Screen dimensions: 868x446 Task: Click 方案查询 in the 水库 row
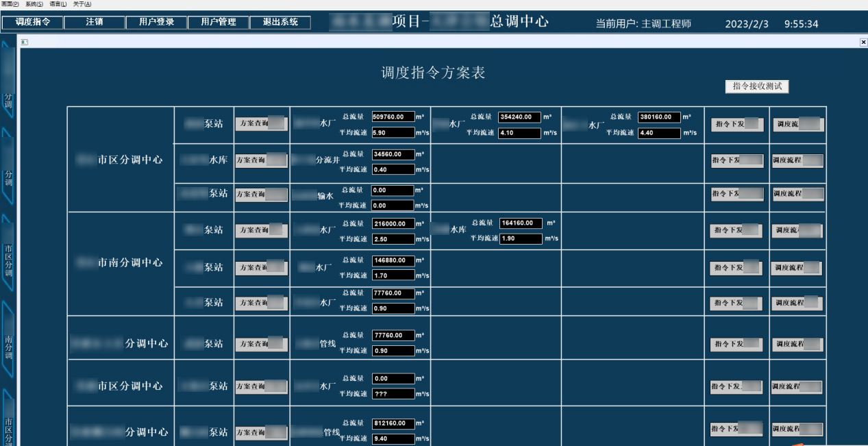261,160
